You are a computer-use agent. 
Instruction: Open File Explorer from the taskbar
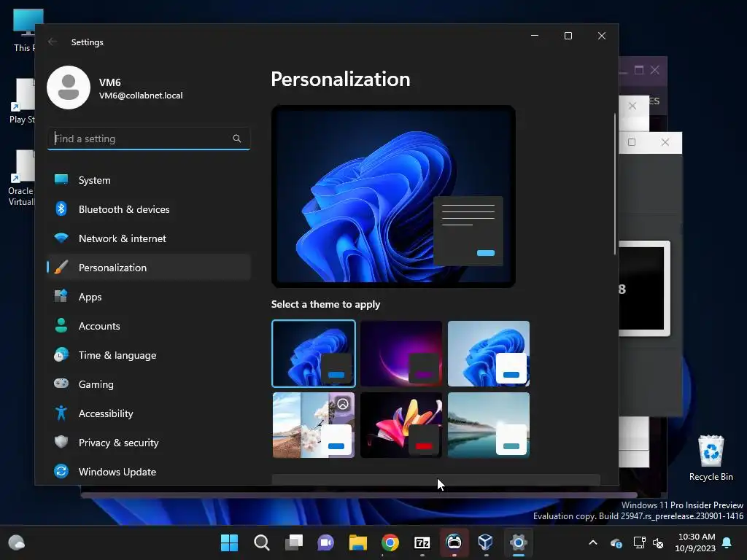[357, 542]
